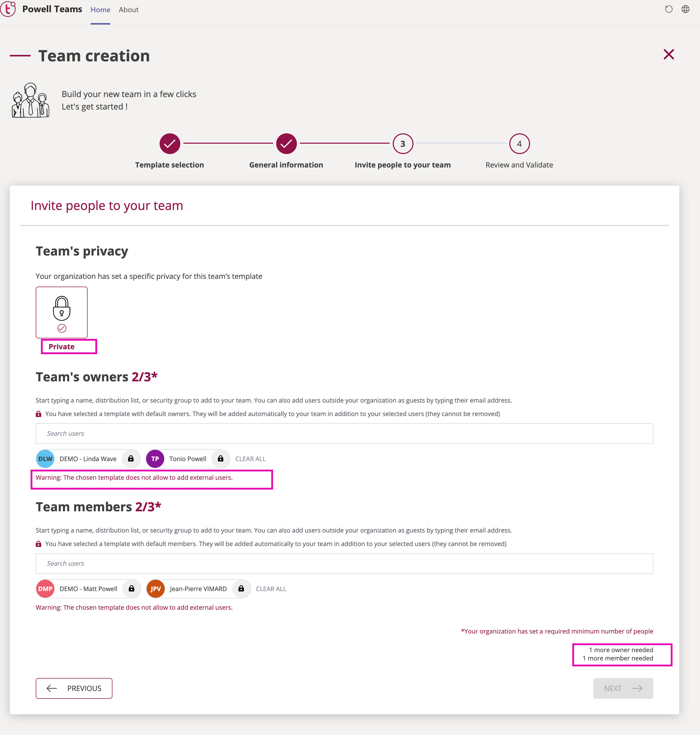Click the Powell Teams logo icon

click(8, 9)
